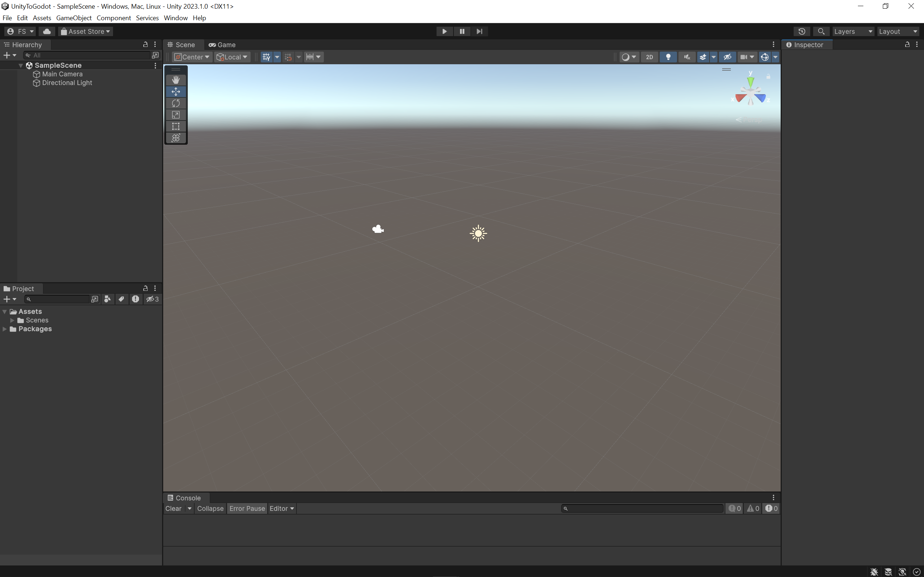Toggle 2D scene view mode
The height and width of the screenshot is (577, 924).
(x=649, y=57)
